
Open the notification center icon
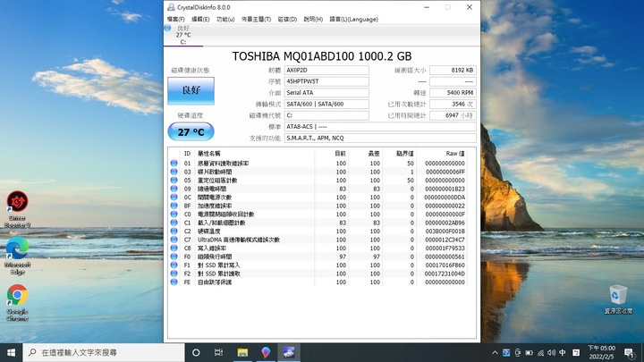[629, 352]
